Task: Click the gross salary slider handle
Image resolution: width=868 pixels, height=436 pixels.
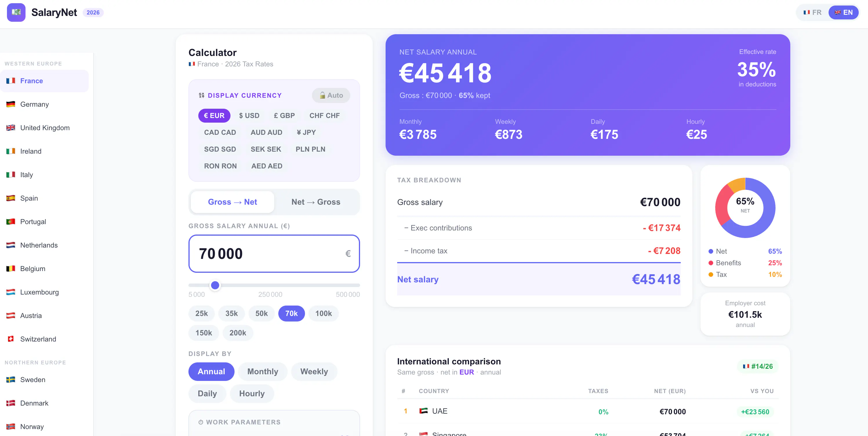Action: tap(215, 285)
